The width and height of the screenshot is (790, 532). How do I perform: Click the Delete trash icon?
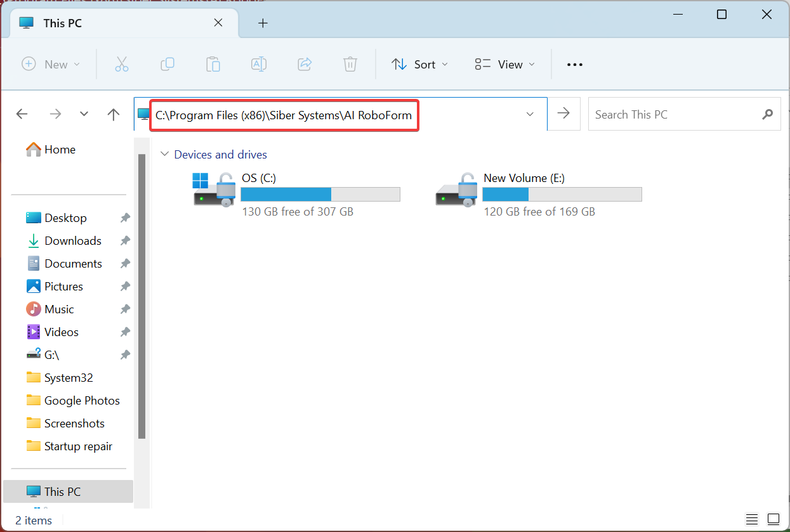tap(350, 64)
